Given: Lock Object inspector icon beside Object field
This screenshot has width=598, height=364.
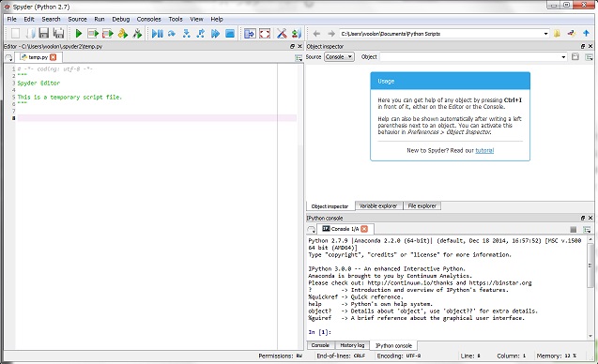Looking at the screenshot, I should (575, 57).
